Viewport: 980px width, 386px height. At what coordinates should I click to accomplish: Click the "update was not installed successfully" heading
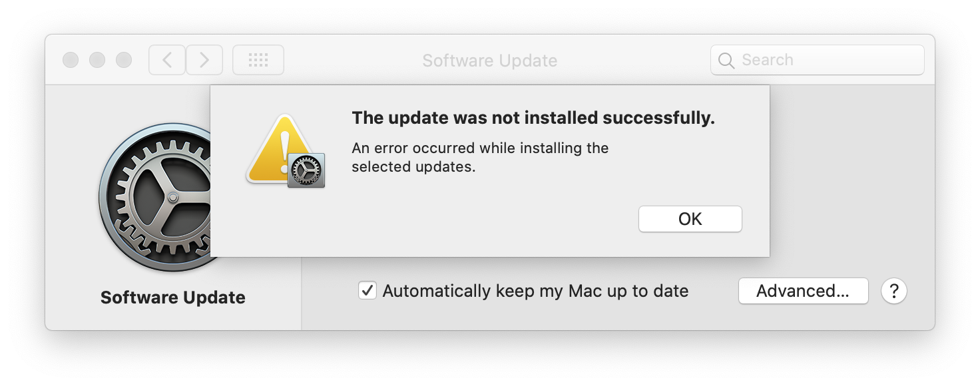click(533, 118)
